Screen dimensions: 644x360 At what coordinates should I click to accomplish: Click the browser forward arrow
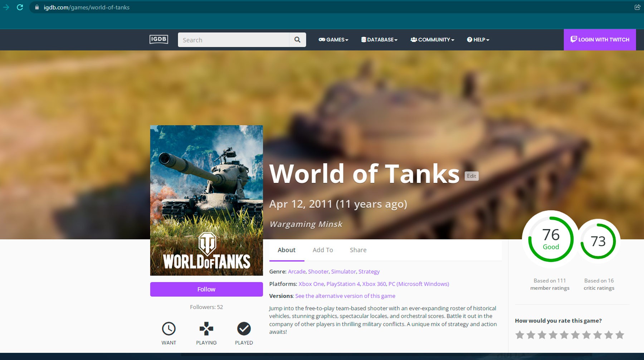6,7
